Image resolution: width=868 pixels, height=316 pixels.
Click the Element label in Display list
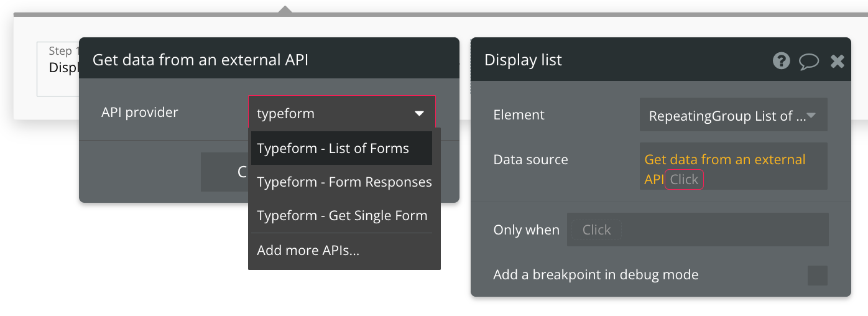pos(519,114)
